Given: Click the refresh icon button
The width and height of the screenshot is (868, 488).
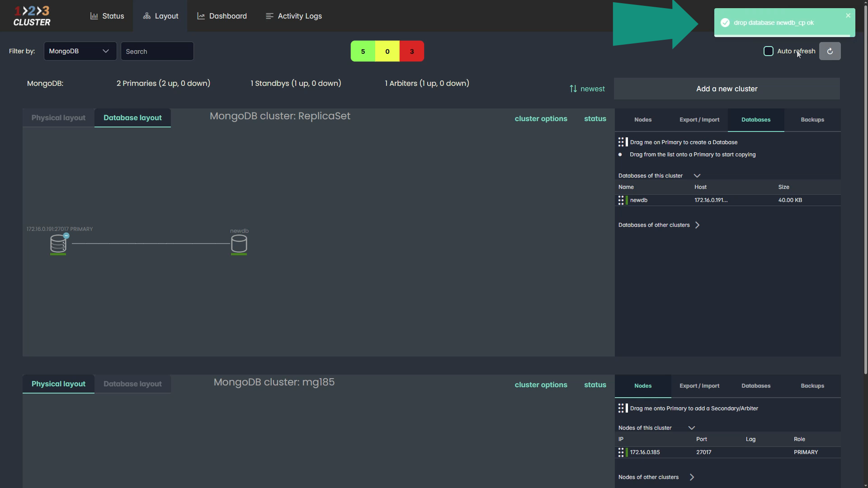Looking at the screenshot, I should tap(830, 51).
